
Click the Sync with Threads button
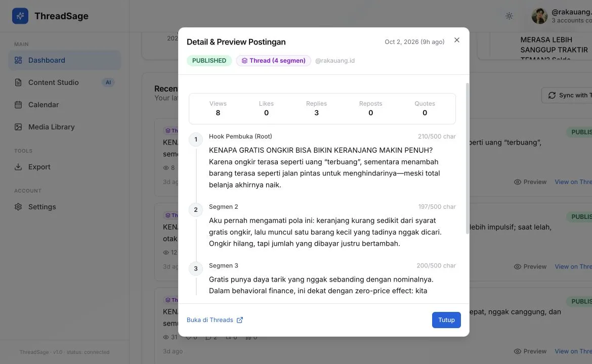tap(567, 96)
